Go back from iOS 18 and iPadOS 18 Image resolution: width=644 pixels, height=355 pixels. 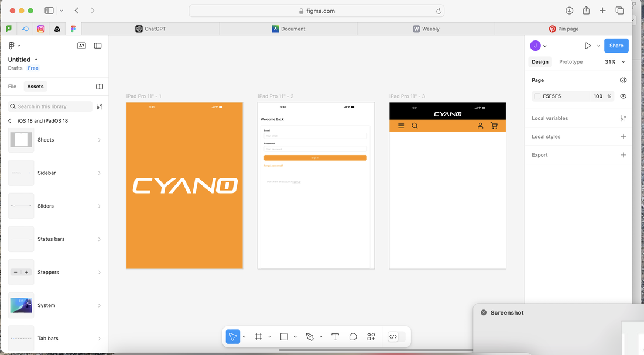pyautogui.click(x=10, y=121)
